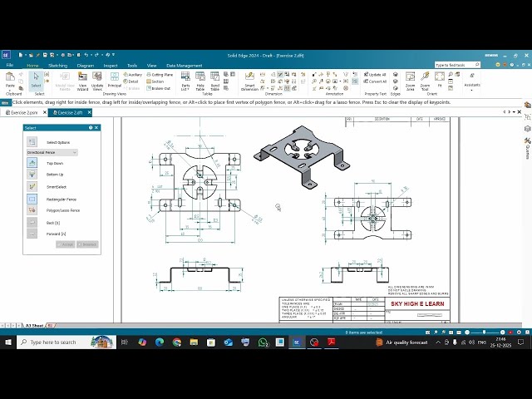
Task: Click the zoom slider in the status bar
Action: point(485,332)
